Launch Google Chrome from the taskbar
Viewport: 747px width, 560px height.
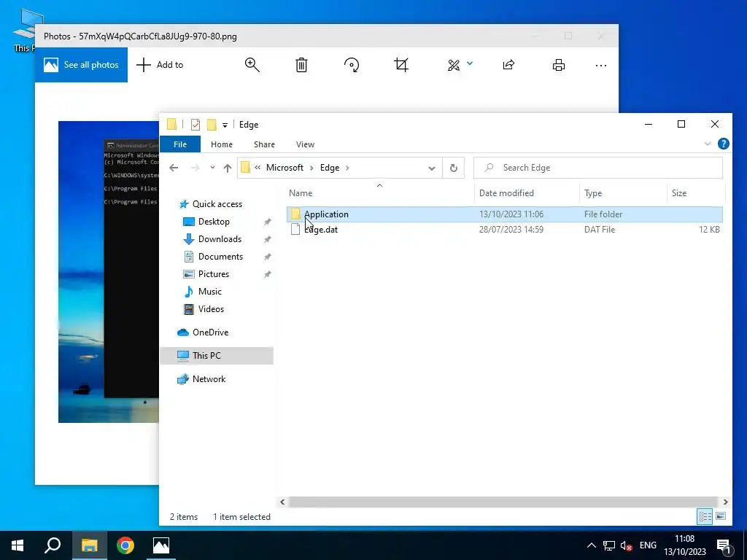(125, 545)
